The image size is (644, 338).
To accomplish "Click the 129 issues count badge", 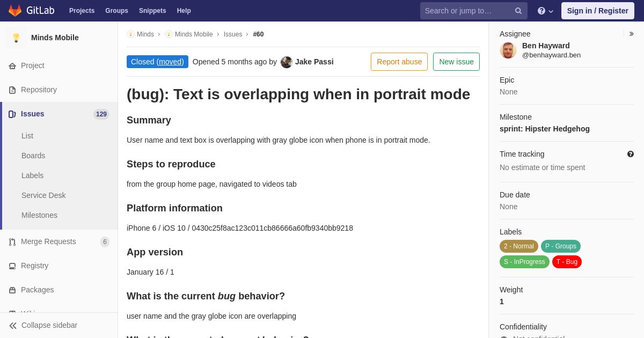I will (x=101, y=114).
